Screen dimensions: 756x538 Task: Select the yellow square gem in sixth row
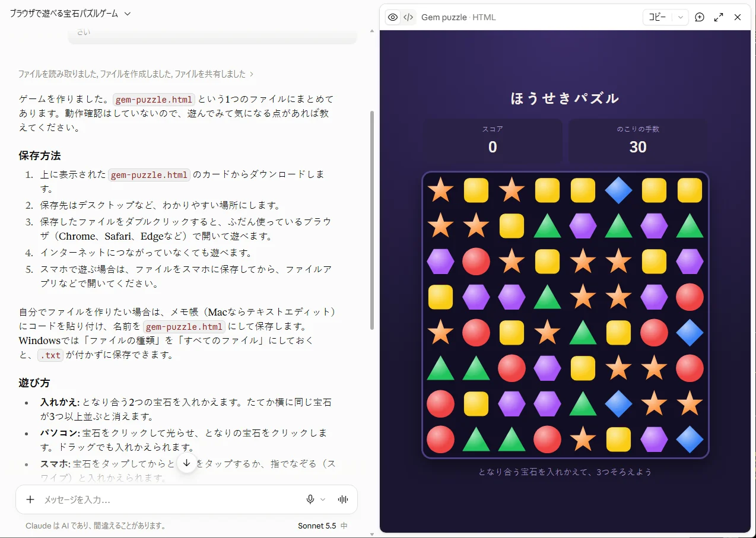point(583,368)
